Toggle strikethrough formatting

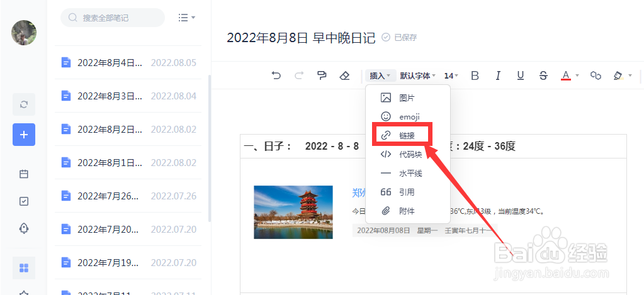(543, 75)
